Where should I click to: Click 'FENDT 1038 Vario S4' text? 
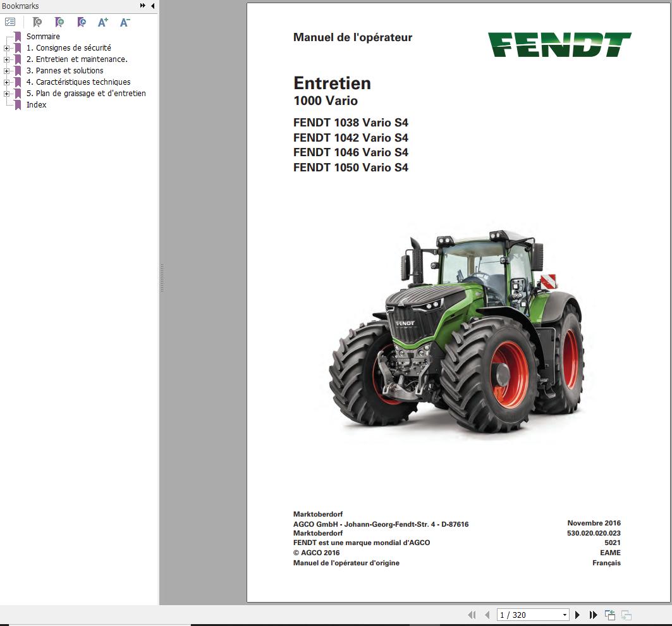pos(351,123)
